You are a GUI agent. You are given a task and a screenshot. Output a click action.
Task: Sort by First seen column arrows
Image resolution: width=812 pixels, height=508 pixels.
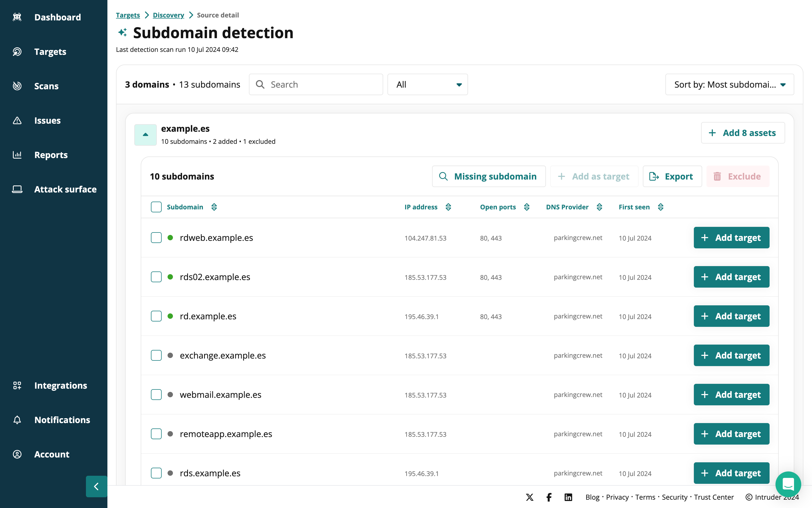coord(661,207)
